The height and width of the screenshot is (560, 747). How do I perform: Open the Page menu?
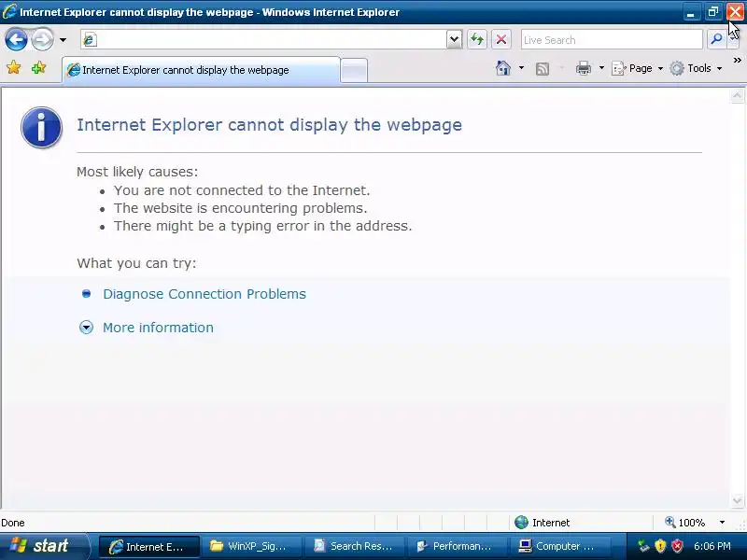coord(637,68)
